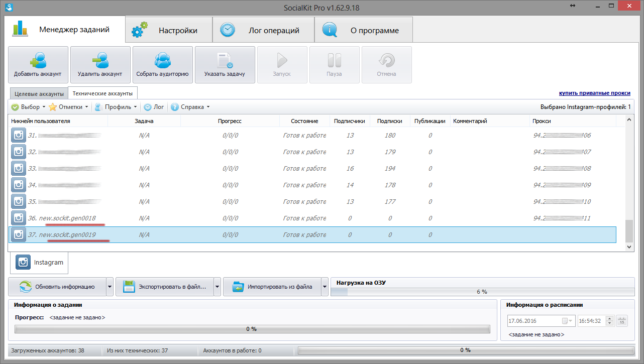This screenshot has width=644, height=364.
Task: Click the subscriptions value 177 in row 35
Action: [389, 201]
